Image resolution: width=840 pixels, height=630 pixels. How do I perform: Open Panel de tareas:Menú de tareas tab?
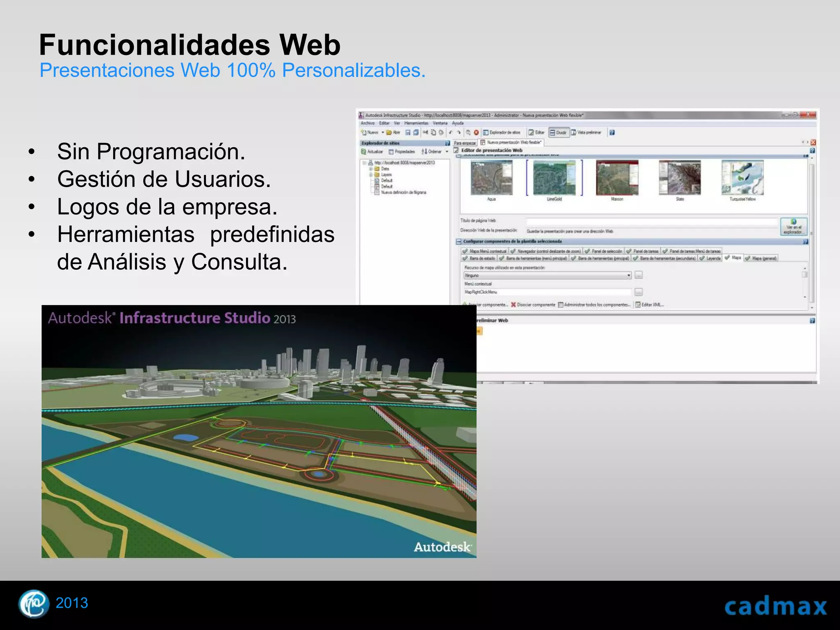pos(692,251)
